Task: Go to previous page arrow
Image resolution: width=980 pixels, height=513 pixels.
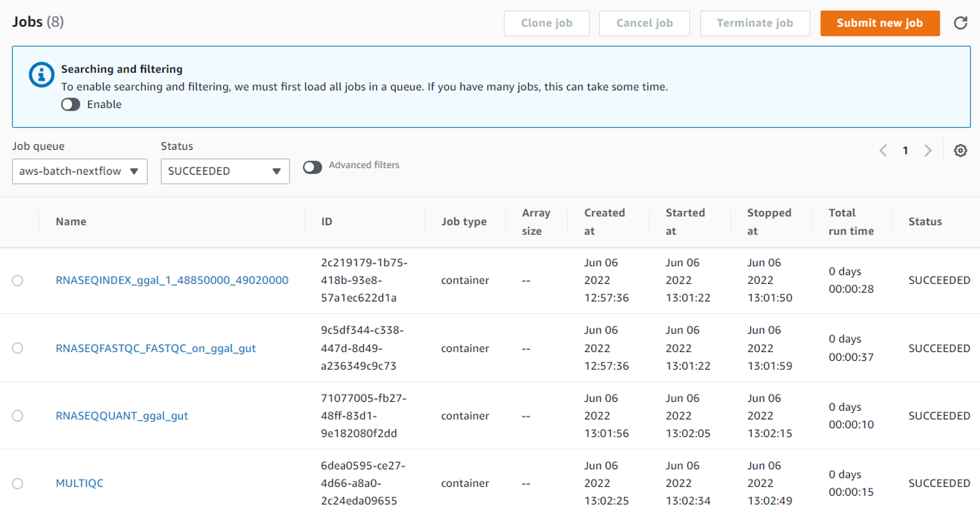Action: 883,151
